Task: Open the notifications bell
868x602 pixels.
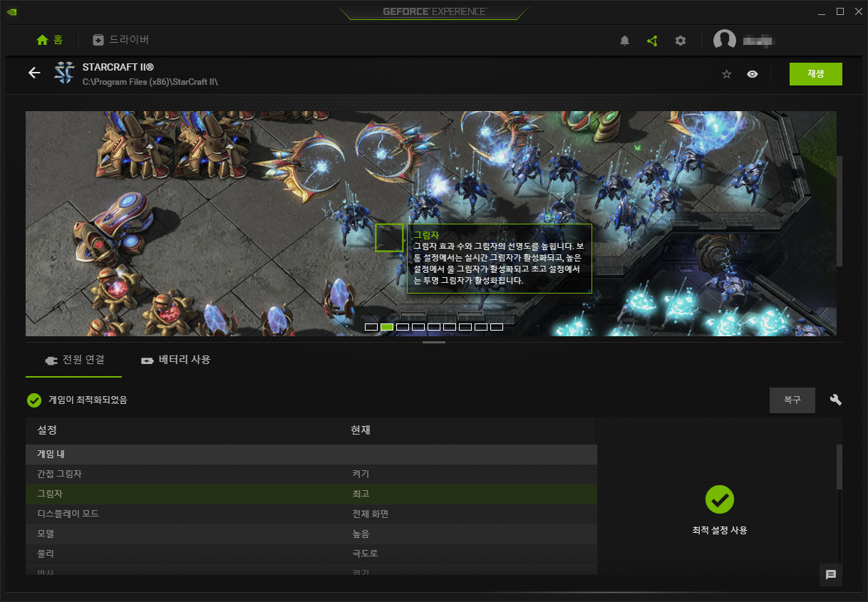Action: [x=625, y=41]
